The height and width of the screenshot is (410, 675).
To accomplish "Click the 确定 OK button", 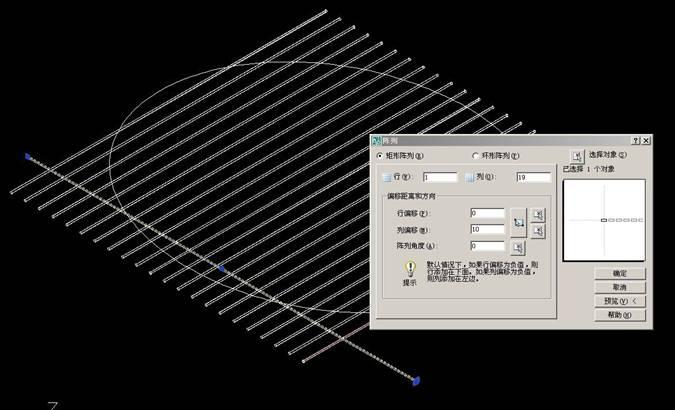I will point(620,273).
